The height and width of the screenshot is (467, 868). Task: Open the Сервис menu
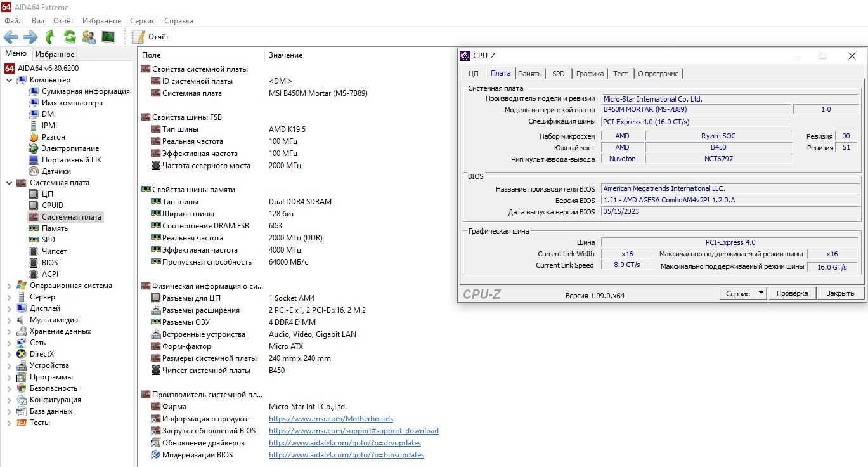(x=143, y=21)
